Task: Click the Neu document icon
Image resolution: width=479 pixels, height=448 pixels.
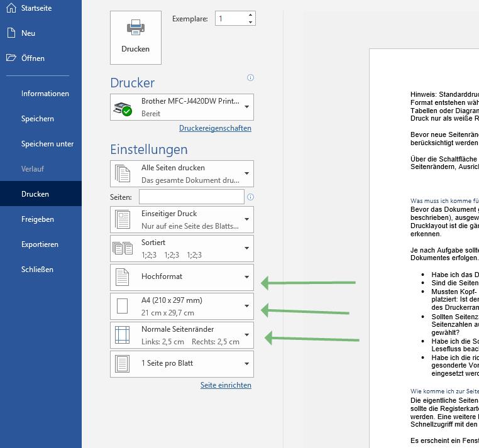Action: point(11,33)
